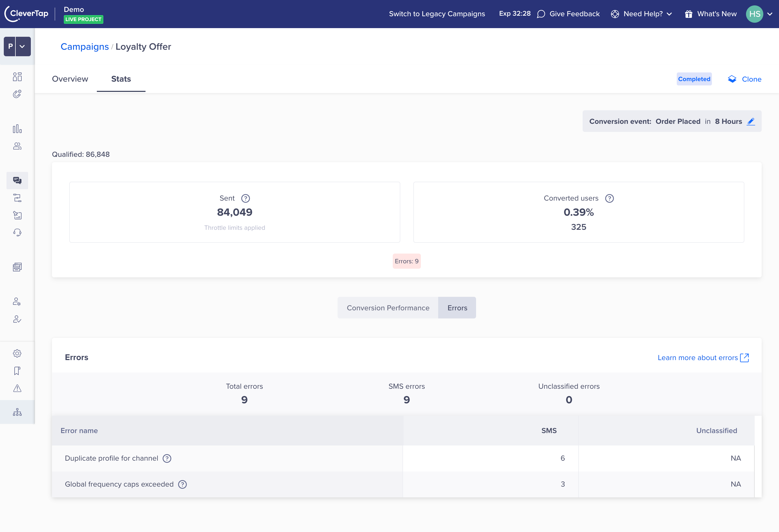The image size is (779, 532).
Task: Click the pencil icon to edit conversion event
Action: coord(751,121)
